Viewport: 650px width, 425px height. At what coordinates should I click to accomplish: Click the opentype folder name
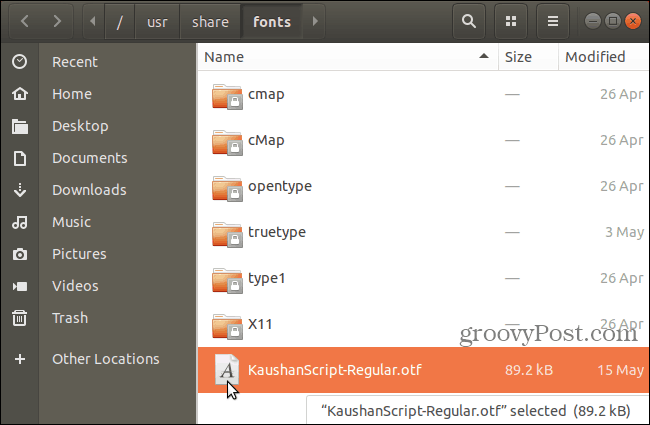[x=280, y=187]
